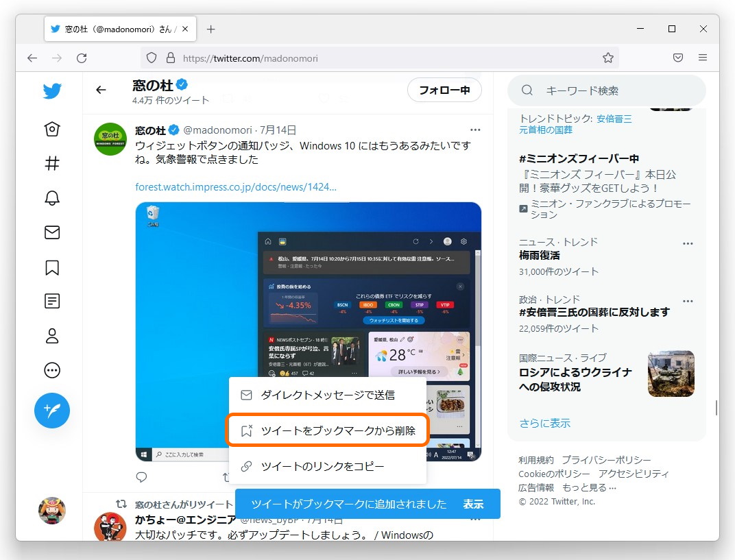
Task: Open the tweet options menu on 窓の杜's tweet
Action: pyautogui.click(x=475, y=130)
